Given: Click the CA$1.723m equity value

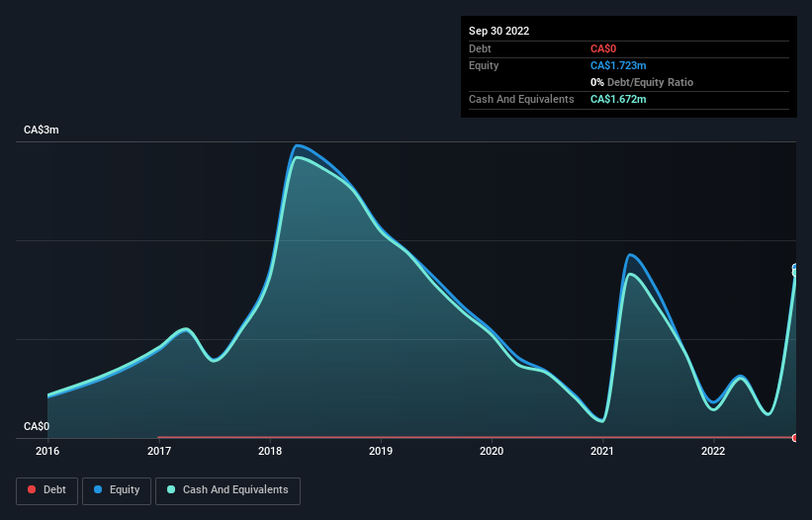Looking at the screenshot, I should (x=618, y=65).
